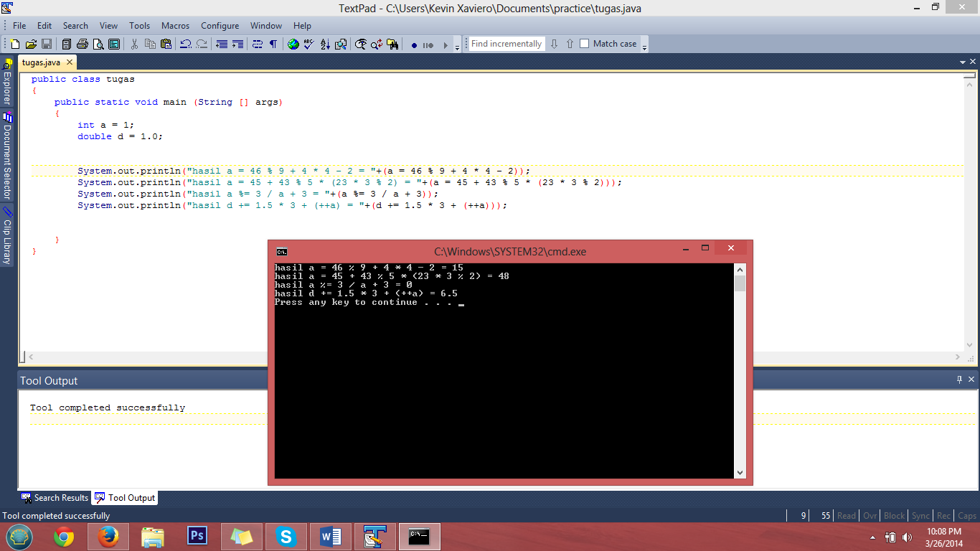Expand the Clip Library side panel
Viewport: 980px width, 551px height.
7,236
